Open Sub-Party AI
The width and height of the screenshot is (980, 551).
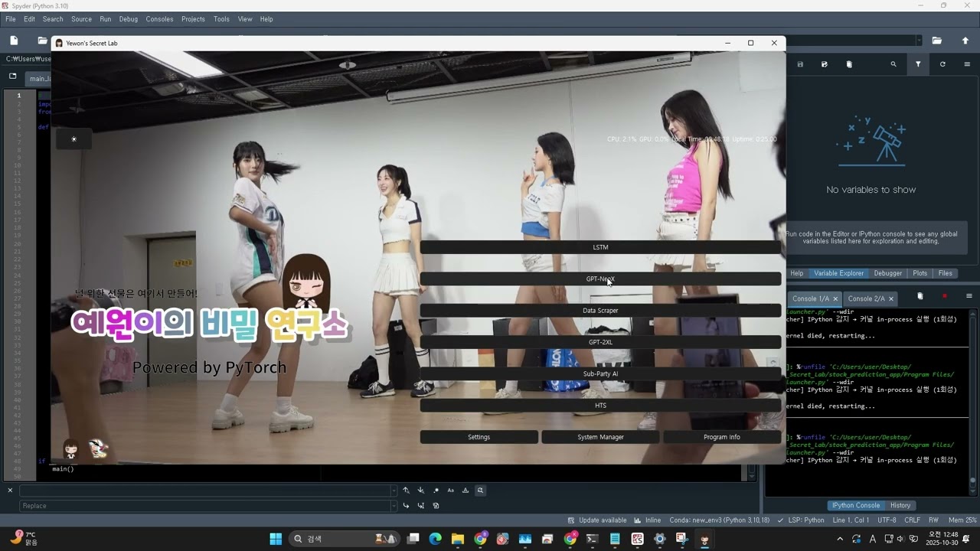[x=600, y=374]
